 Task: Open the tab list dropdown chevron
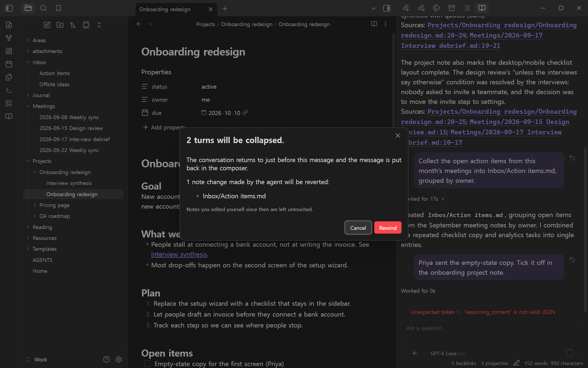pos(373,8)
